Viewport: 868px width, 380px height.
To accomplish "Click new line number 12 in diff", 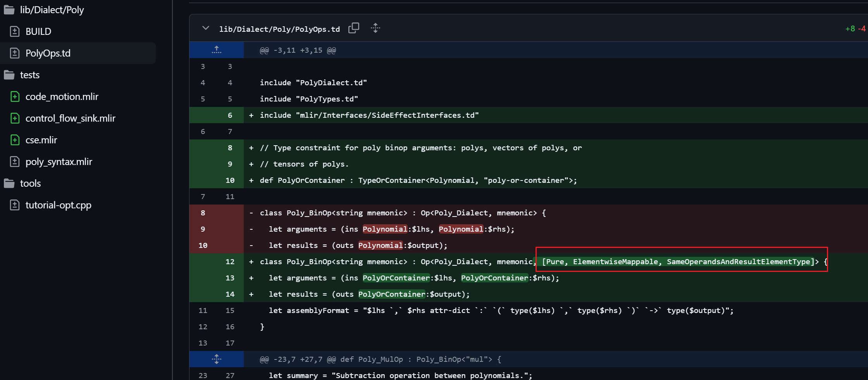I will coord(230,262).
